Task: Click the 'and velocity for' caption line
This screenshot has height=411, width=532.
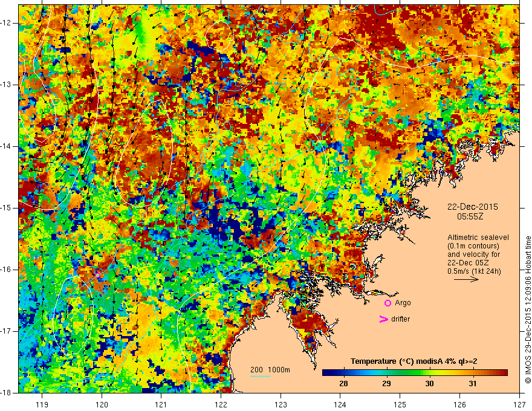Action: [473, 254]
